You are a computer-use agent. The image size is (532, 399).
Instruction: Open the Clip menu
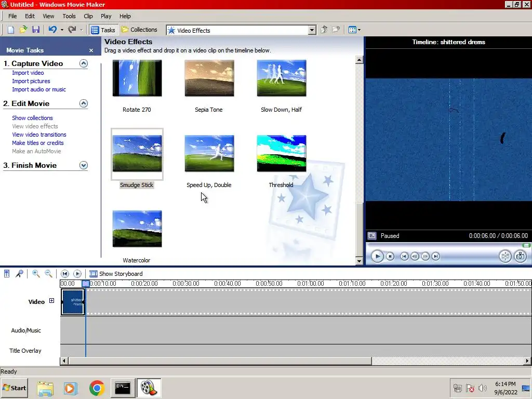click(88, 16)
